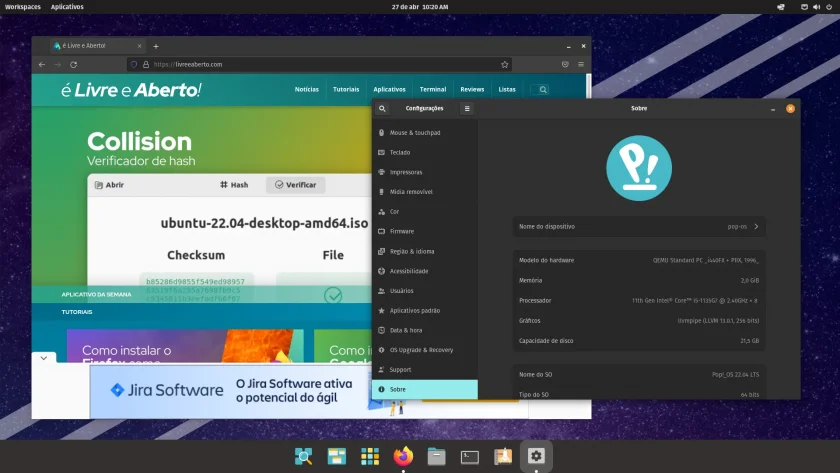Open the Aplicativos site menu item

point(389,89)
